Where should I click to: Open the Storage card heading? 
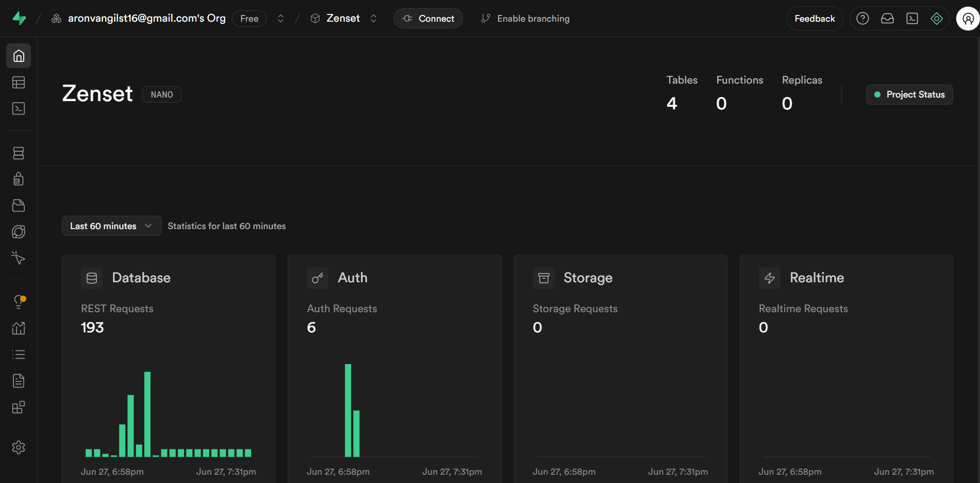click(x=588, y=278)
